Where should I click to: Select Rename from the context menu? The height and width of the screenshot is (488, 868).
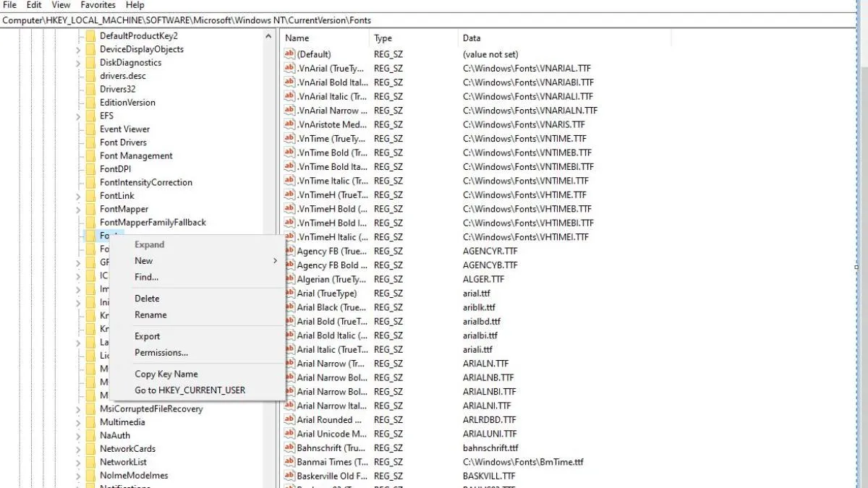[x=152, y=314]
